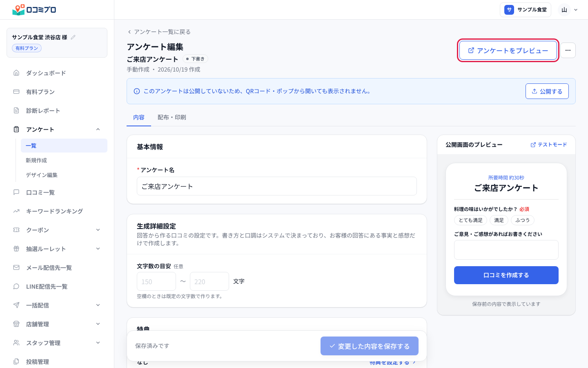Image resolution: width=588 pixels, height=368 pixels.
Task: Click 変更した内容を保存する button
Action: pos(370,346)
